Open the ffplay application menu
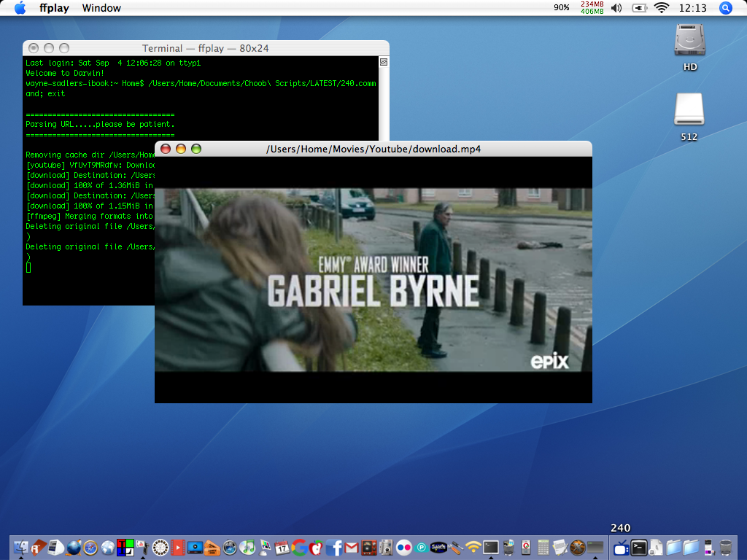This screenshot has height=560, width=747. 54,7
